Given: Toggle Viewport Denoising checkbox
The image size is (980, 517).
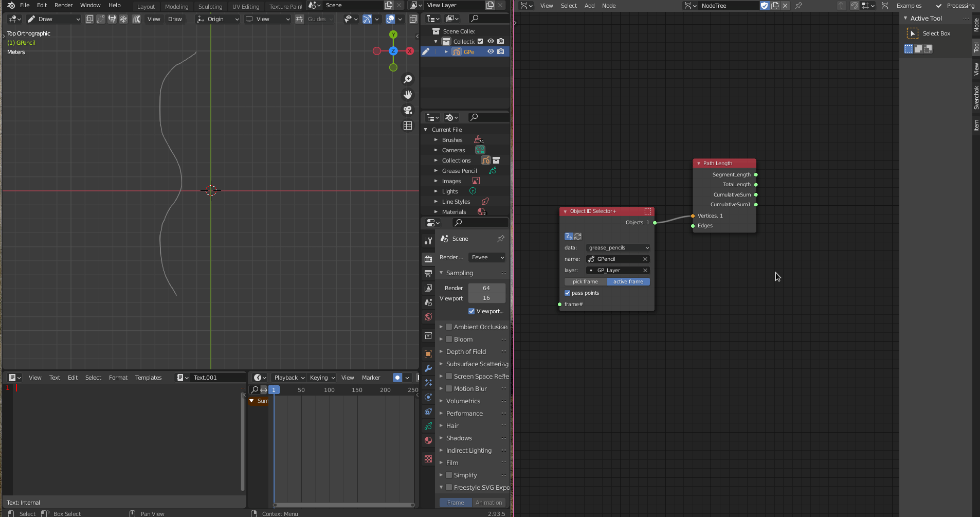Looking at the screenshot, I should [471, 311].
